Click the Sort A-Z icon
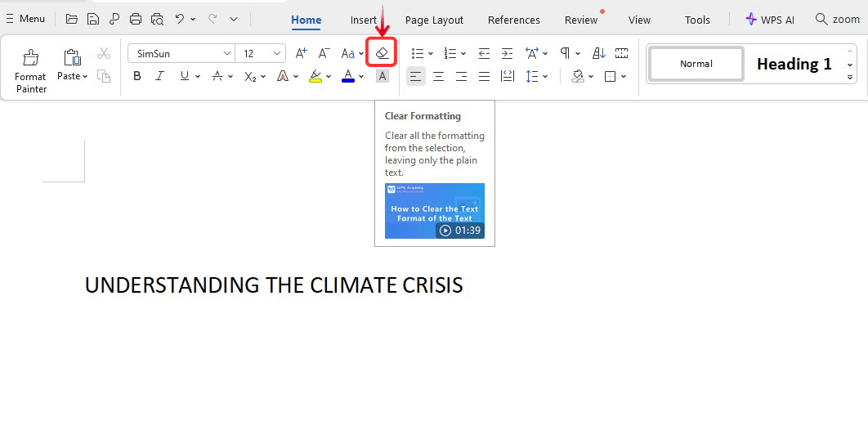The height and width of the screenshot is (426, 868). [599, 53]
